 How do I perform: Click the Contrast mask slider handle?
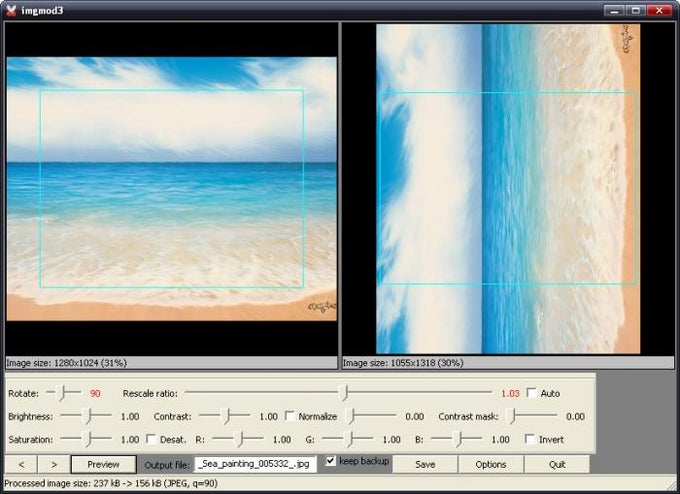pos(513,416)
